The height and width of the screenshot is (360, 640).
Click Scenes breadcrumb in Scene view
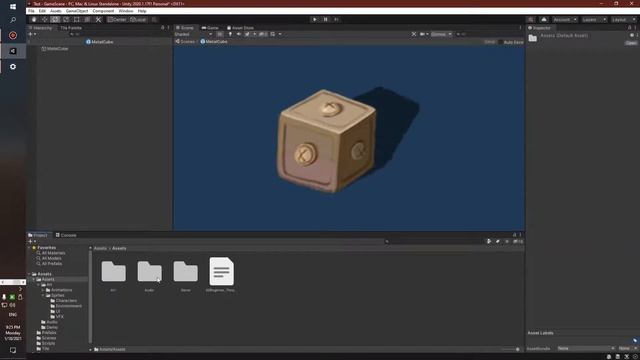(185, 42)
